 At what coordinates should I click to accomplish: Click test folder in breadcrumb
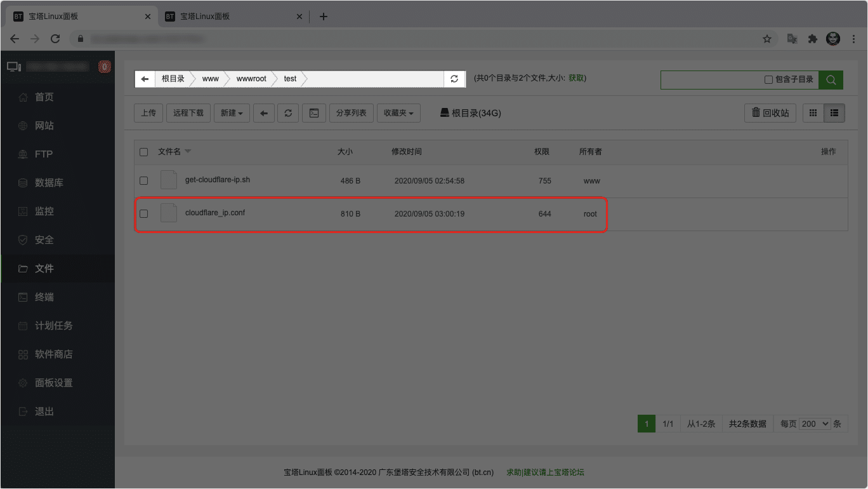[x=290, y=79]
